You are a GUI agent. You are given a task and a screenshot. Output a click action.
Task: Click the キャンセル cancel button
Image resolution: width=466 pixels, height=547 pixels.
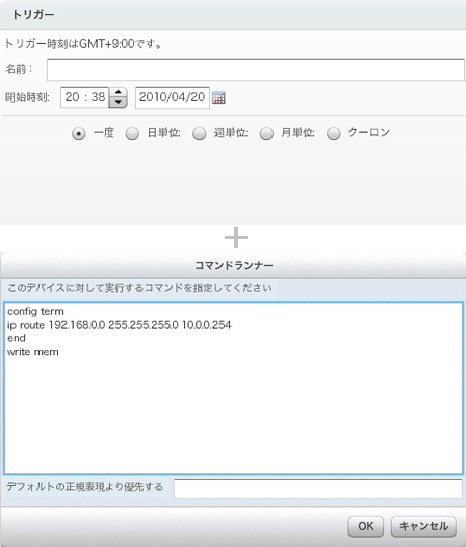tap(423, 526)
